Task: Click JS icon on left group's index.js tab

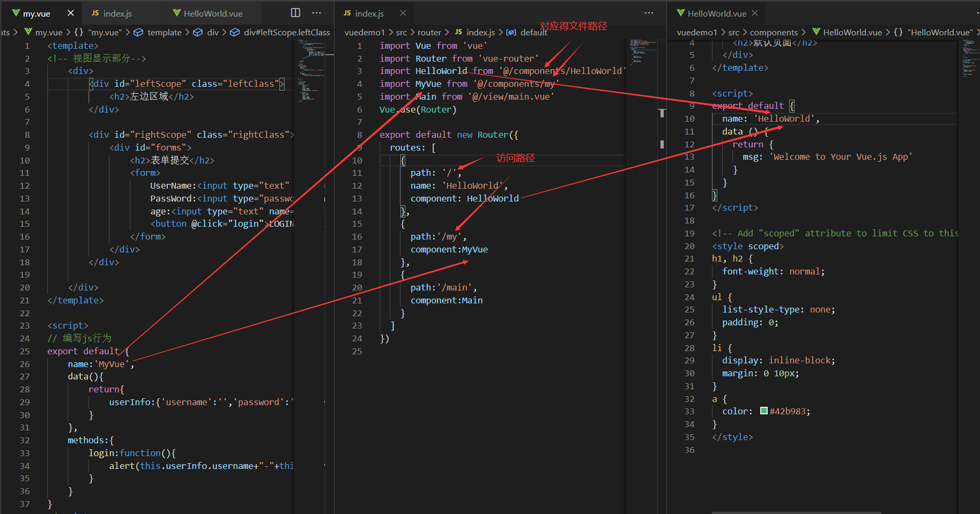Action: (x=95, y=13)
